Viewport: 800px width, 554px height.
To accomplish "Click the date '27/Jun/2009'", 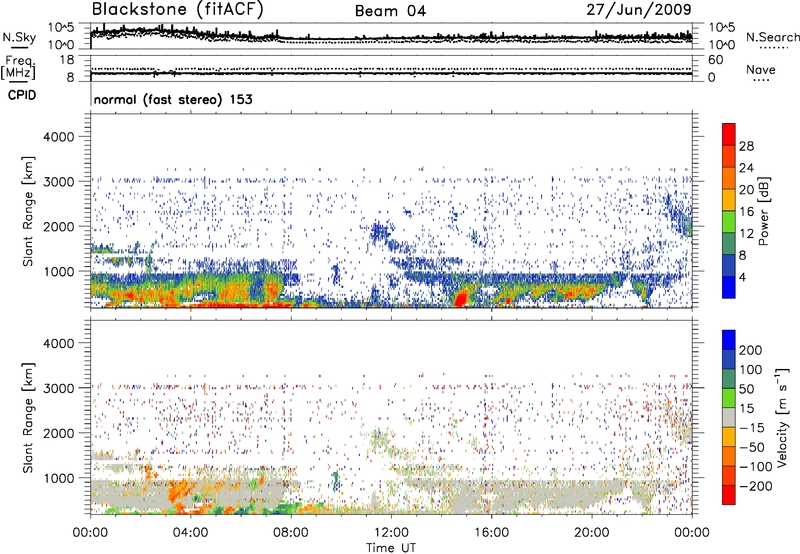I will [x=639, y=9].
